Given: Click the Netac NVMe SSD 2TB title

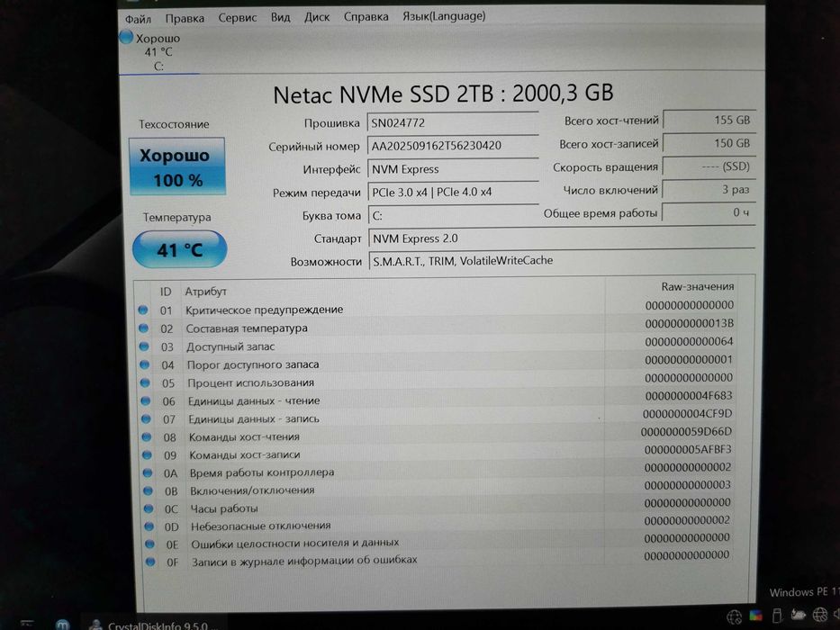Looking at the screenshot, I should click(443, 94).
